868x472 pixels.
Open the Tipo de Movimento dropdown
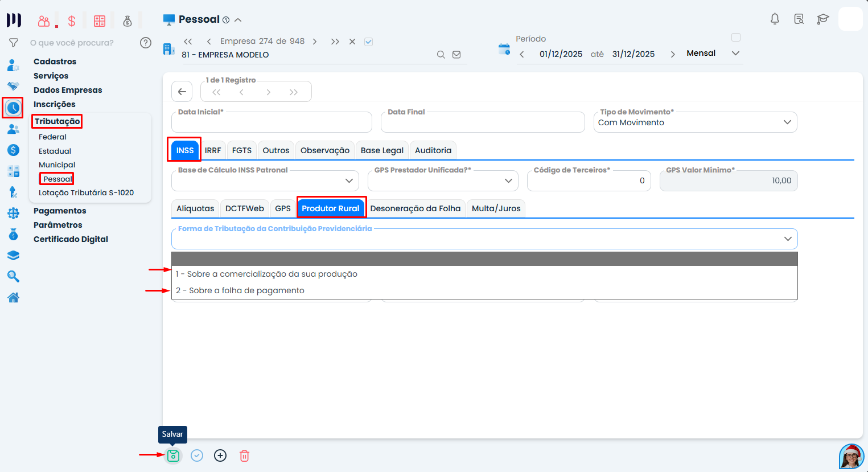[x=787, y=122]
